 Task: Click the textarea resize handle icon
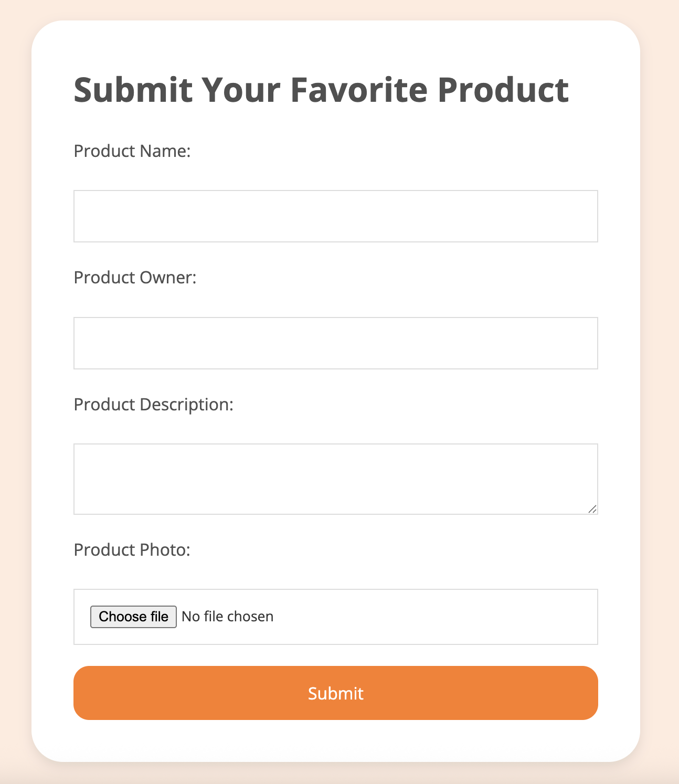pyautogui.click(x=592, y=509)
